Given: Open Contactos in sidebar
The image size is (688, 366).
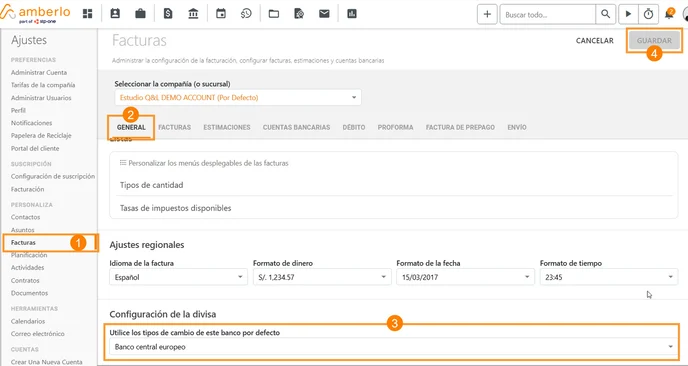Looking at the screenshot, I should coord(25,217).
